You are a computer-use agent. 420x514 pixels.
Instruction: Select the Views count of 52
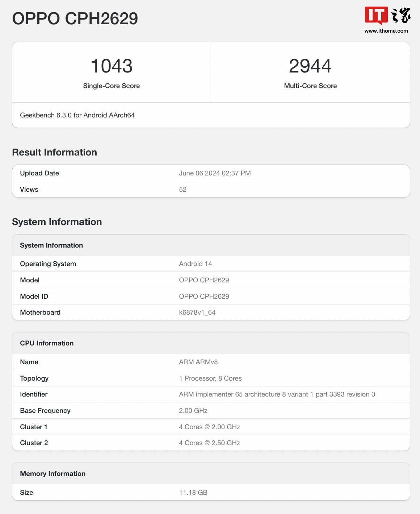point(183,189)
